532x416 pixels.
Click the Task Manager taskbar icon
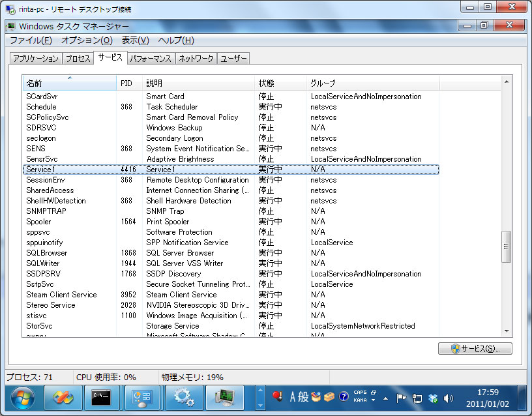[225, 398]
